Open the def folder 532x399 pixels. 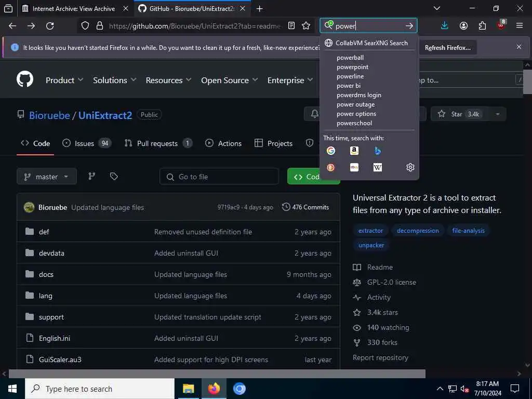pyautogui.click(x=44, y=232)
